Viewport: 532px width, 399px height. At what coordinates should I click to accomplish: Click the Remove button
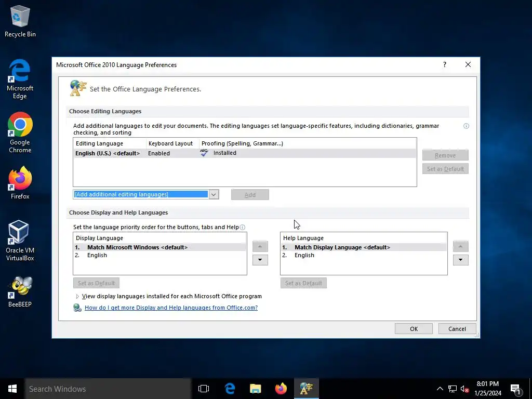[445, 155]
